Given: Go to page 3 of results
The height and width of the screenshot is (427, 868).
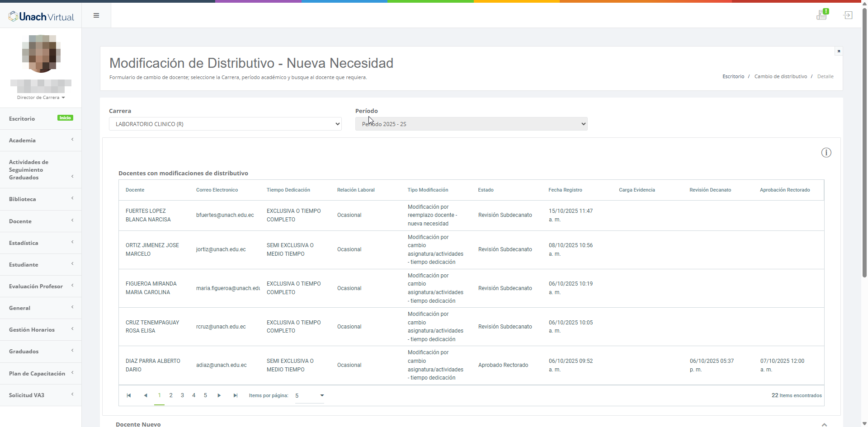Looking at the screenshot, I should (x=182, y=395).
